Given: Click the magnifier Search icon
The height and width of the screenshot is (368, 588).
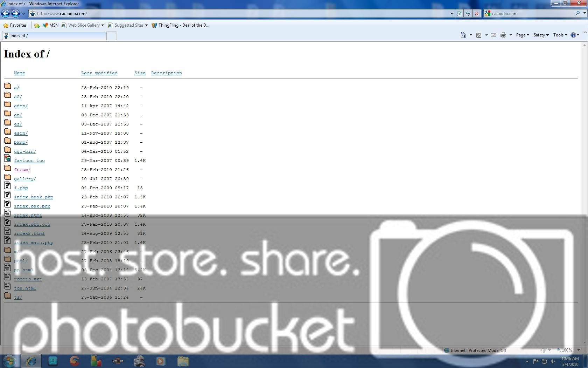Looking at the screenshot, I should [577, 13].
